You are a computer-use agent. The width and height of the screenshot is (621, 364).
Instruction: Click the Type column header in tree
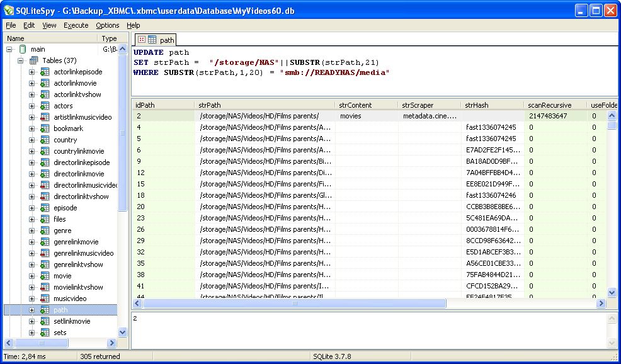coord(113,38)
